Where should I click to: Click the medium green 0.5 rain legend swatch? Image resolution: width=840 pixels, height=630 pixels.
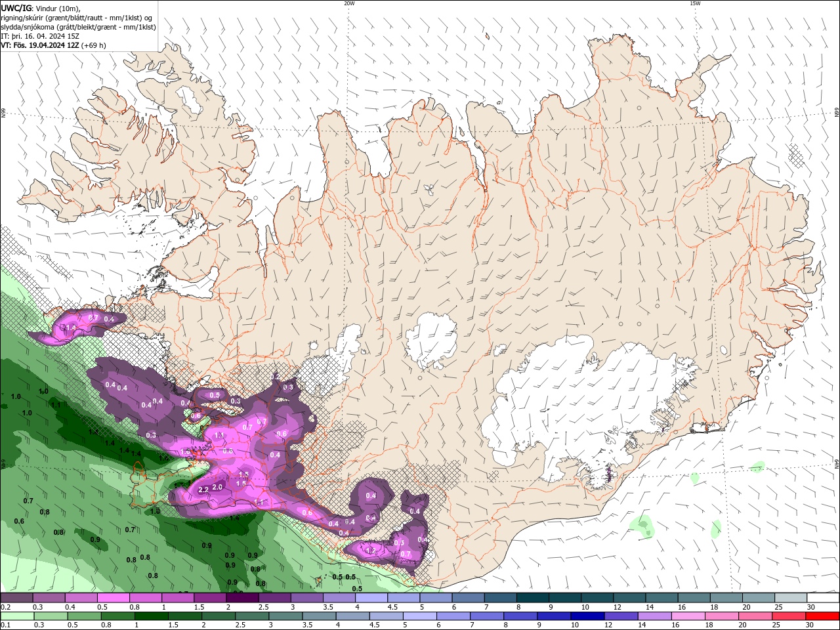(84, 616)
